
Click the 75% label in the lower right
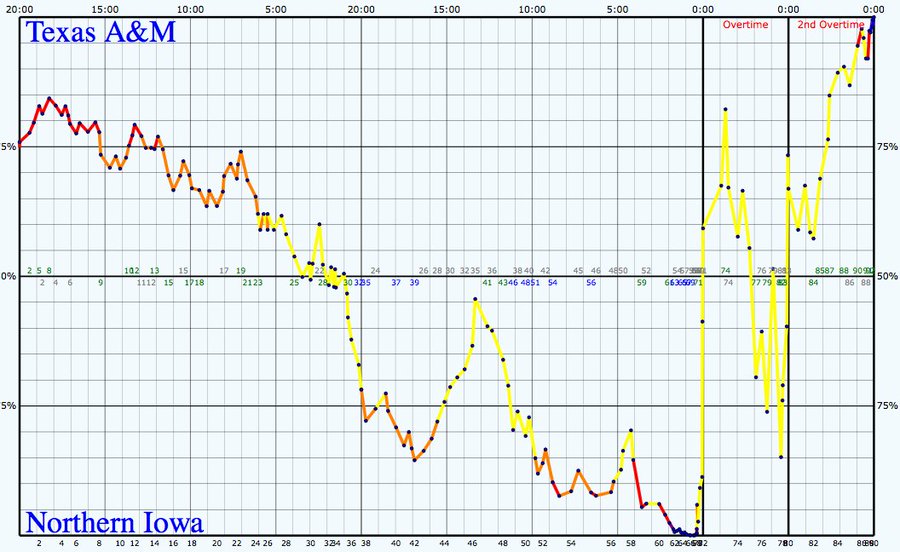(888, 406)
